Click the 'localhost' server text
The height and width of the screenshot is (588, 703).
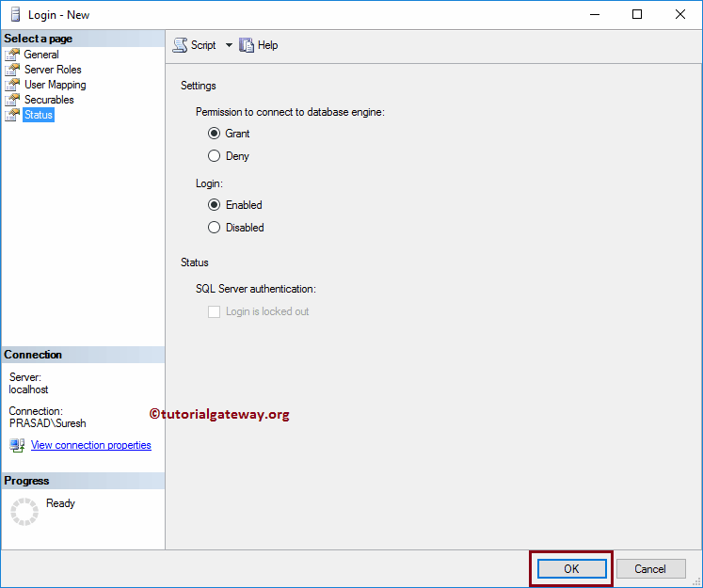(28, 389)
